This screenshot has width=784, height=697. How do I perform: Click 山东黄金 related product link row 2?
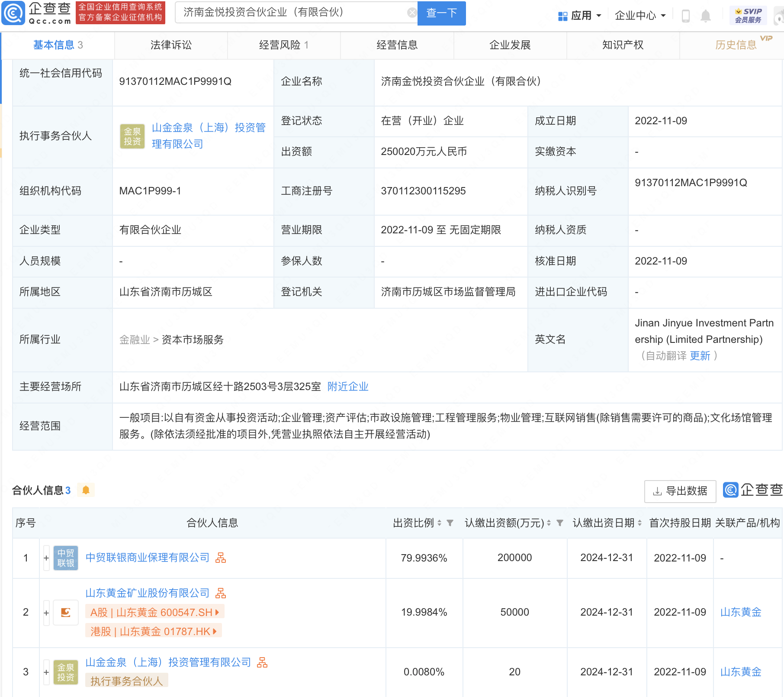pyautogui.click(x=741, y=612)
